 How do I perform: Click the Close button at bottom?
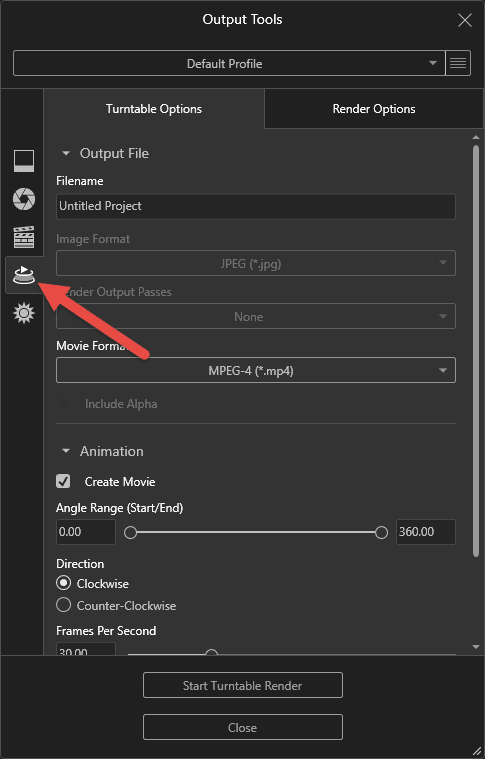(x=242, y=727)
